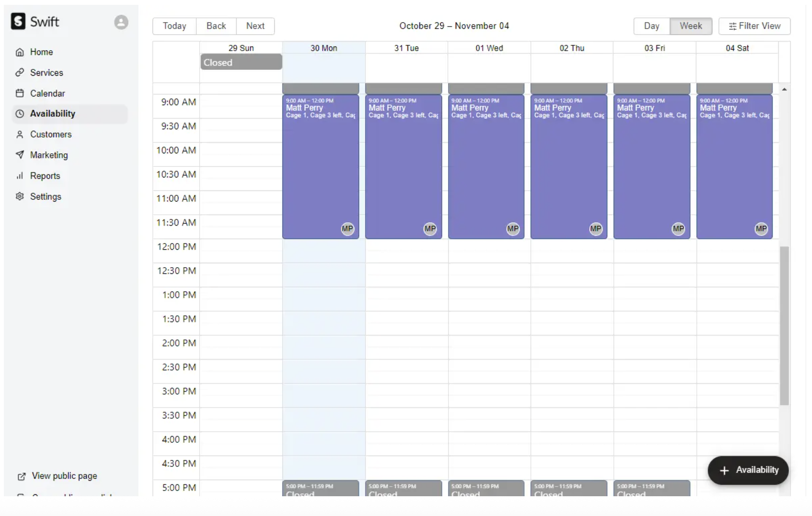Open View public page link

tap(64, 476)
